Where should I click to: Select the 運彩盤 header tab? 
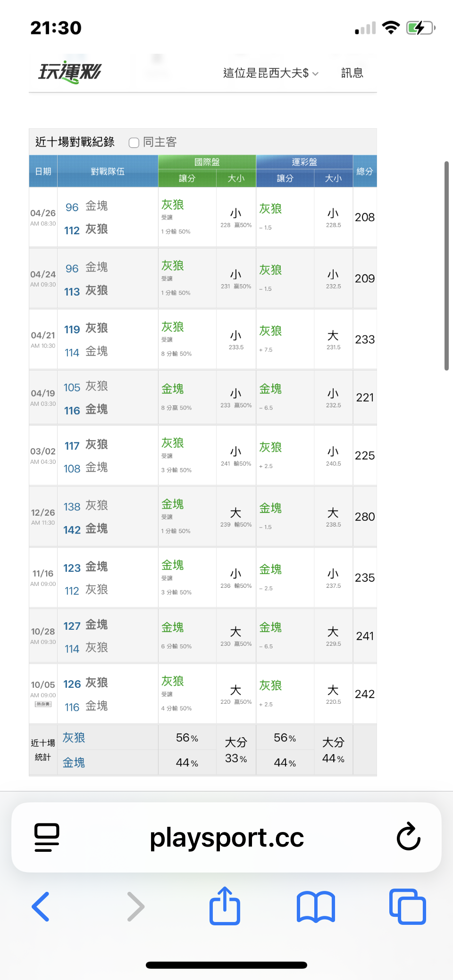(304, 162)
